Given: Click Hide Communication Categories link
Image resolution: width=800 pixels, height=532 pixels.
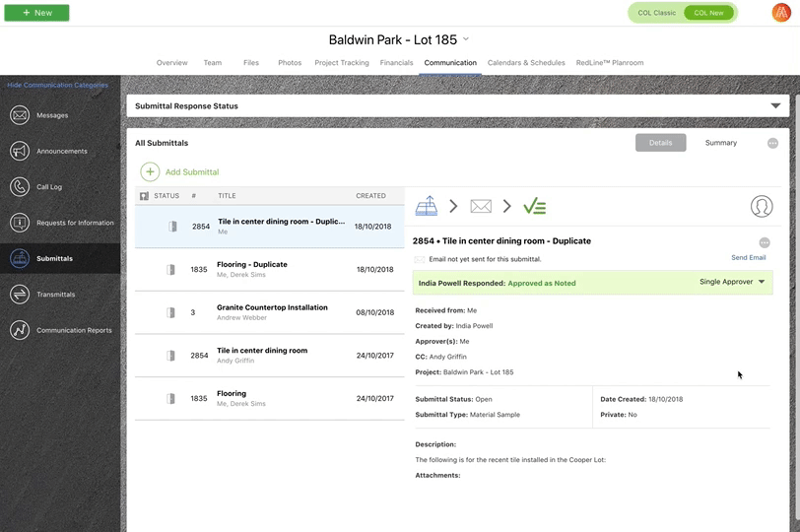Looking at the screenshot, I should pyautogui.click(x=58, y=85).
